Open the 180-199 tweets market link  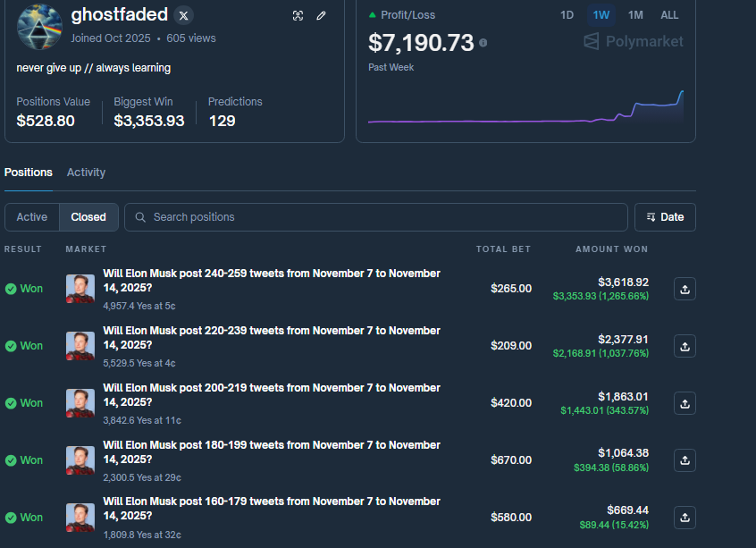pos(272,452)
